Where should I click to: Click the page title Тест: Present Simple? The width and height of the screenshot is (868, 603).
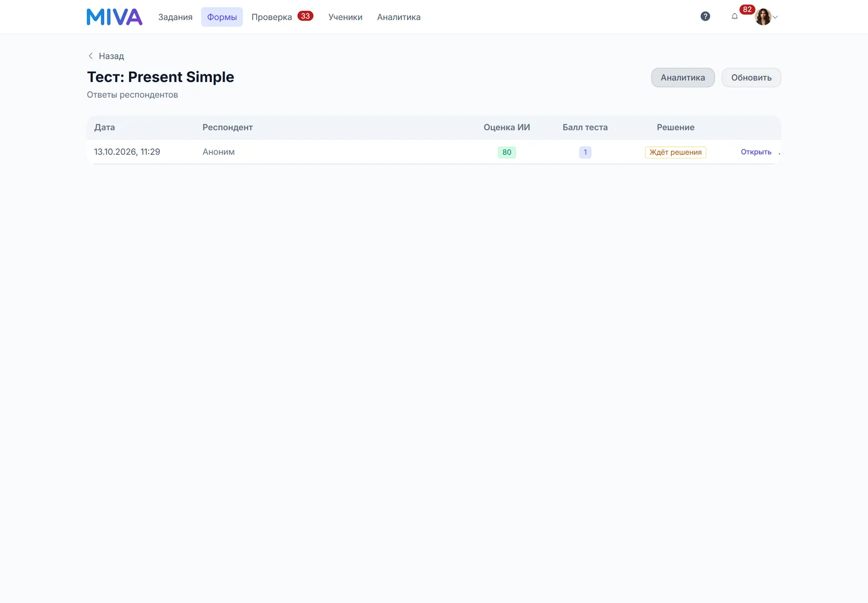161,77
